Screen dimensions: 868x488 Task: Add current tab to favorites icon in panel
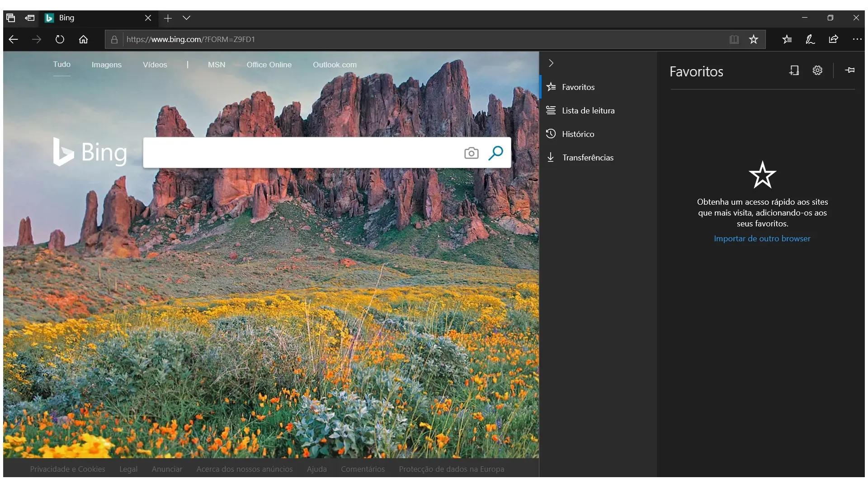[x=794, y=70]
